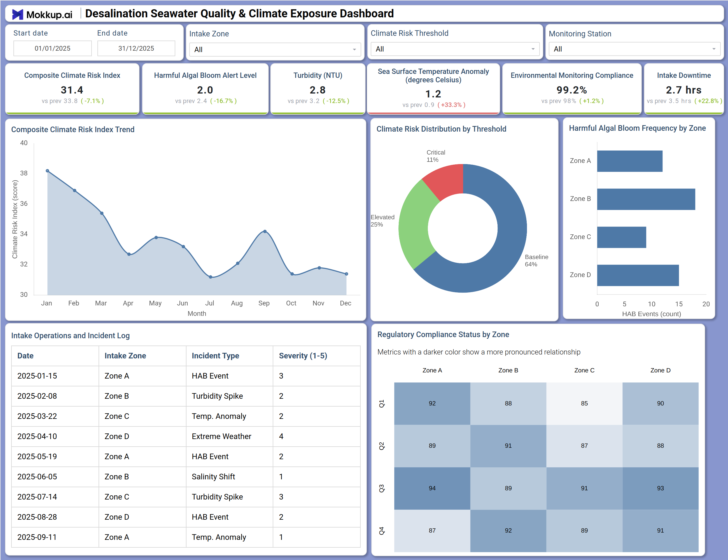This screenshot has width=728, height=560.
Task: Click the Dec data point on trend line
Action: click(346, 274)
